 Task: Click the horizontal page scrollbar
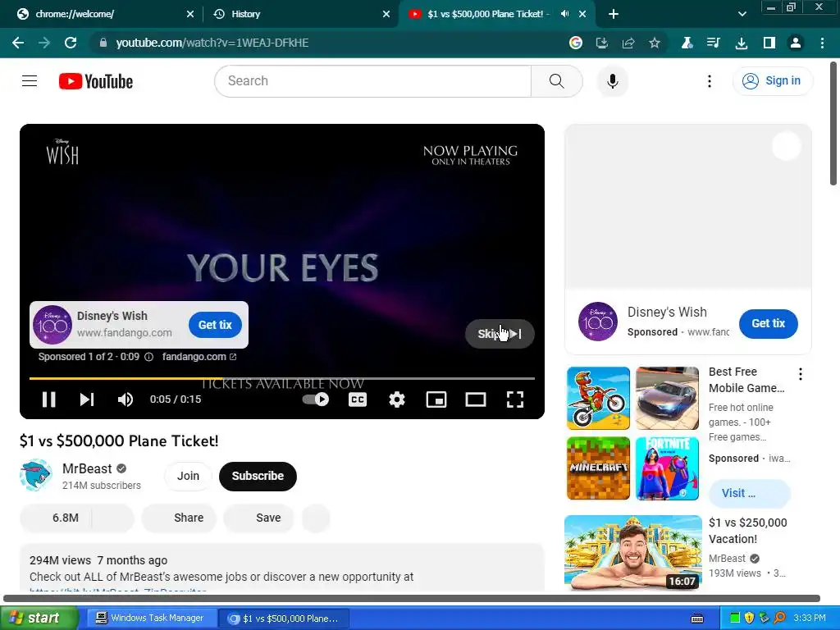click(x=412, y=598)
